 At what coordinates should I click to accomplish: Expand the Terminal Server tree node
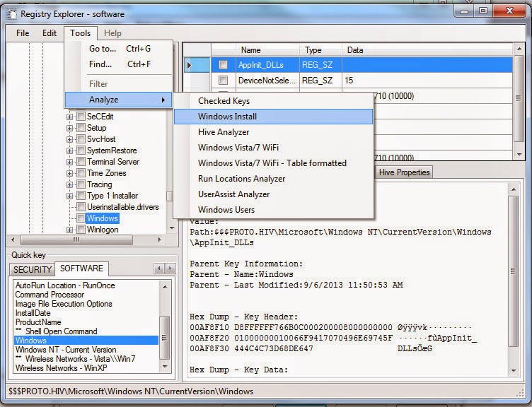pyautogui.click(x=69, y=162)
